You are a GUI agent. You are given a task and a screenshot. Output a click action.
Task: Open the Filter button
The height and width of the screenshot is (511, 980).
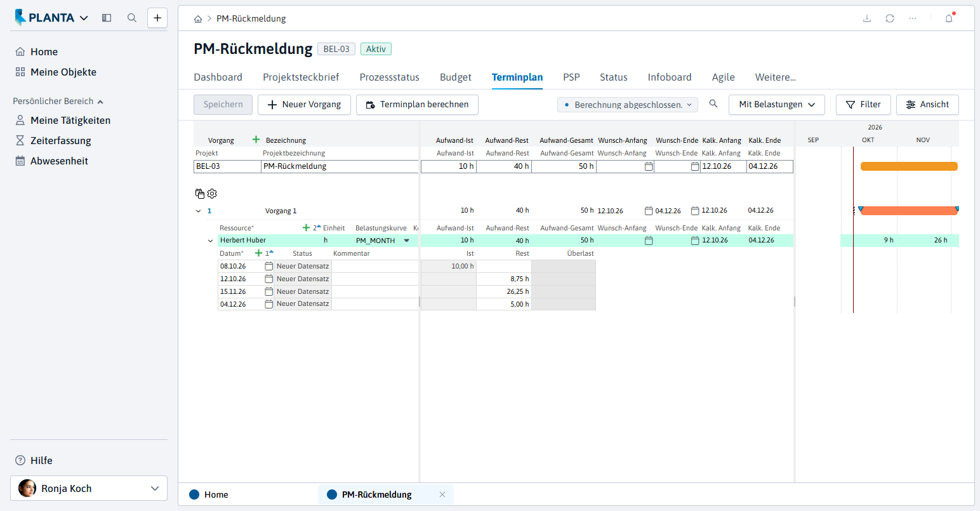(863, 105)
